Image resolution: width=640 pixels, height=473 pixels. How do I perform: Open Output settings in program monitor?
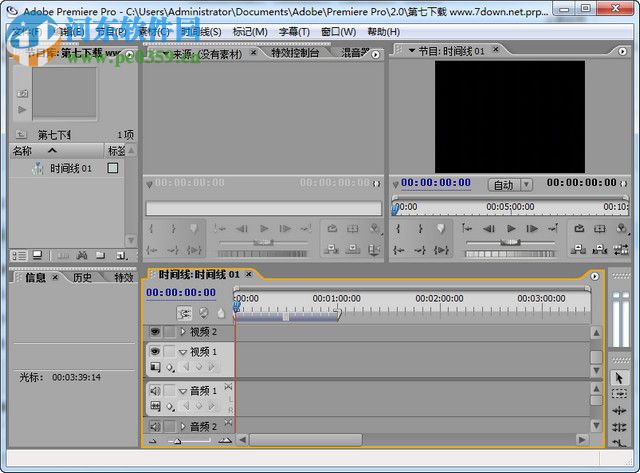click(621, 229)
